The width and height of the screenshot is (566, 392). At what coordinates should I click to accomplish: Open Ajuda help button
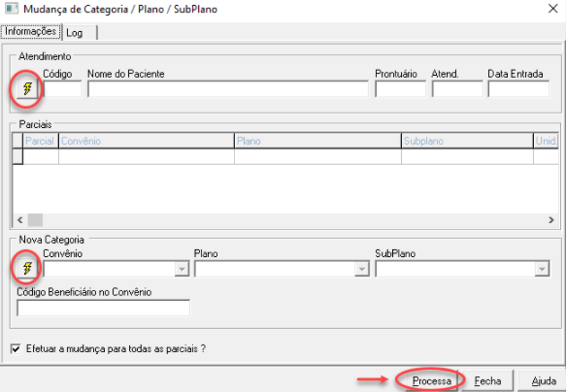pos(544,380)
